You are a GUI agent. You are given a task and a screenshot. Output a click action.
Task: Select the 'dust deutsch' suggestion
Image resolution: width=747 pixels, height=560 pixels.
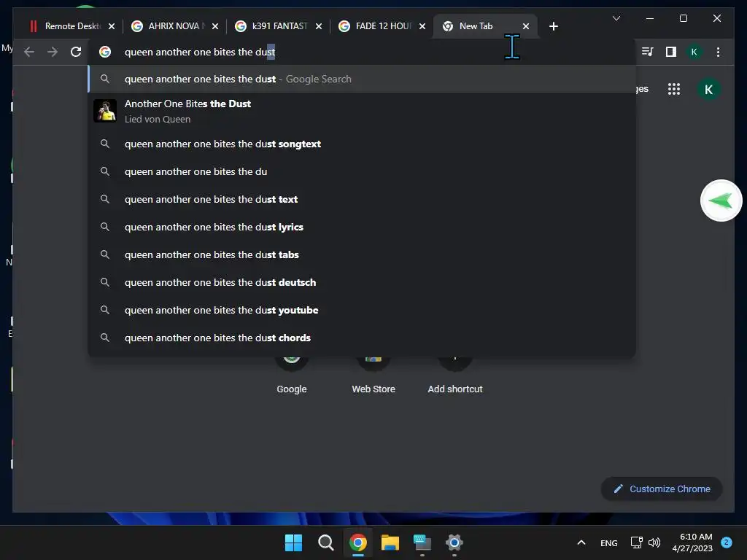(x=362, y=282)
